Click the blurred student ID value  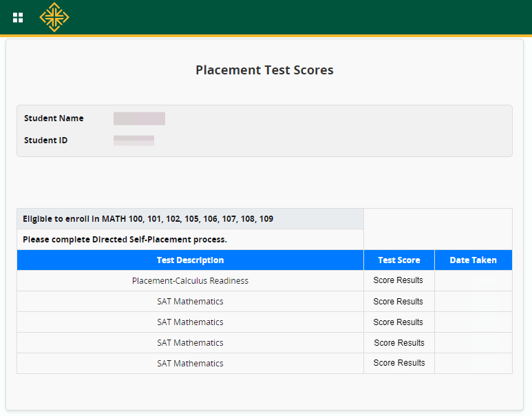coord(134,141)
